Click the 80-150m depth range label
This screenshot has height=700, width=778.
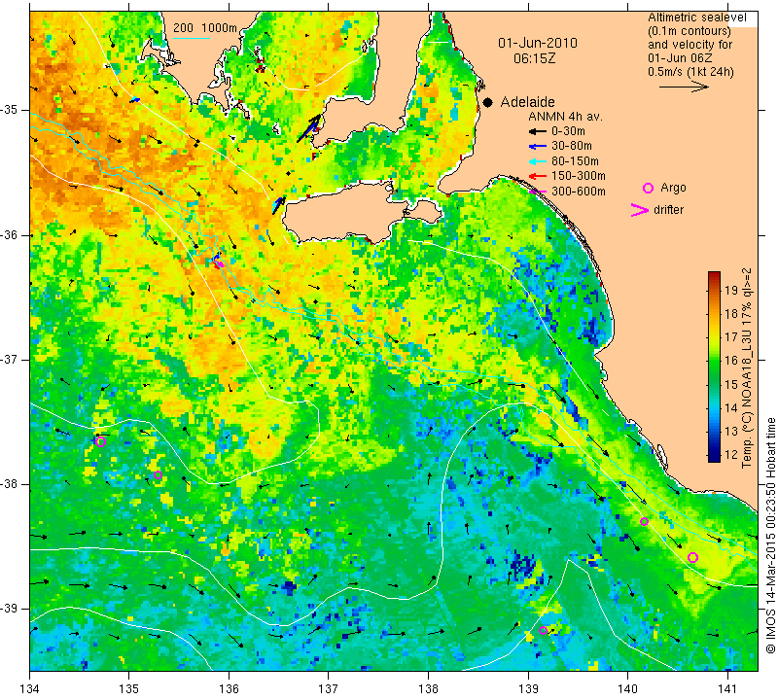pyautogui.click(x=575, y=161)
